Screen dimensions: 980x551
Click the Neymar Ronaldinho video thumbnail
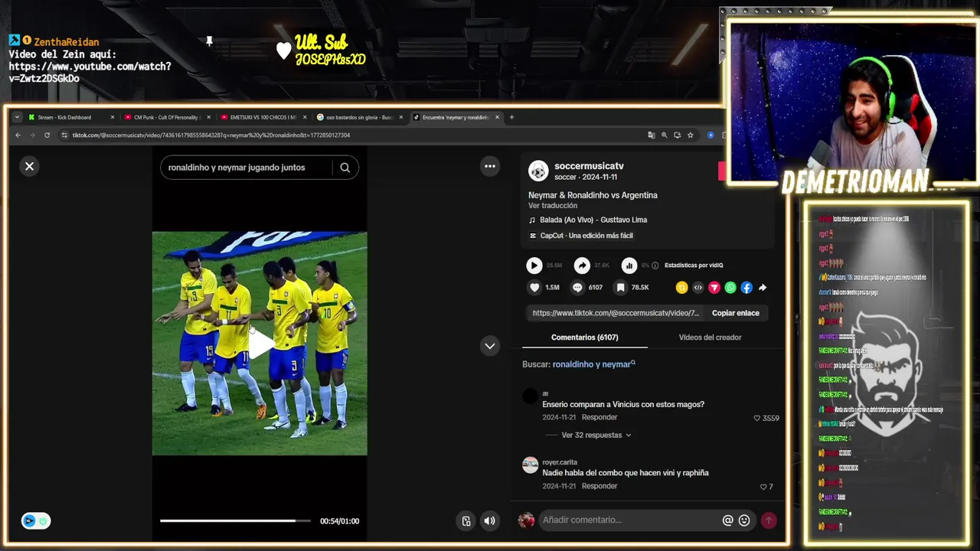click(x=260, y=344)
